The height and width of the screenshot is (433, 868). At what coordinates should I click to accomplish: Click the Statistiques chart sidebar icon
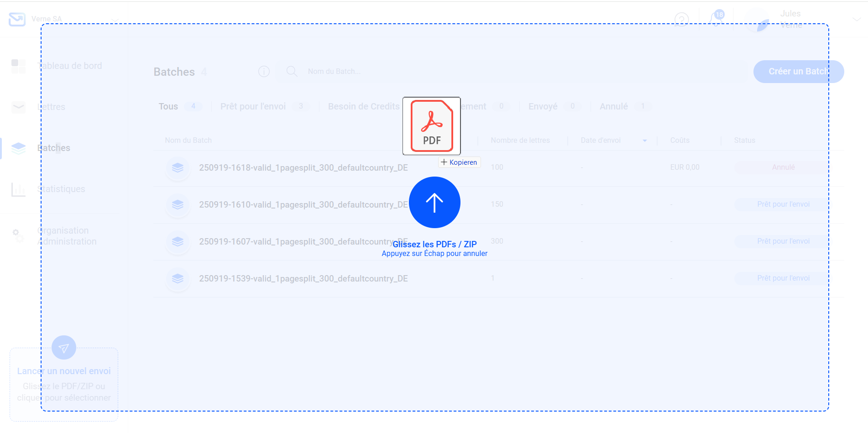(18, 189)
